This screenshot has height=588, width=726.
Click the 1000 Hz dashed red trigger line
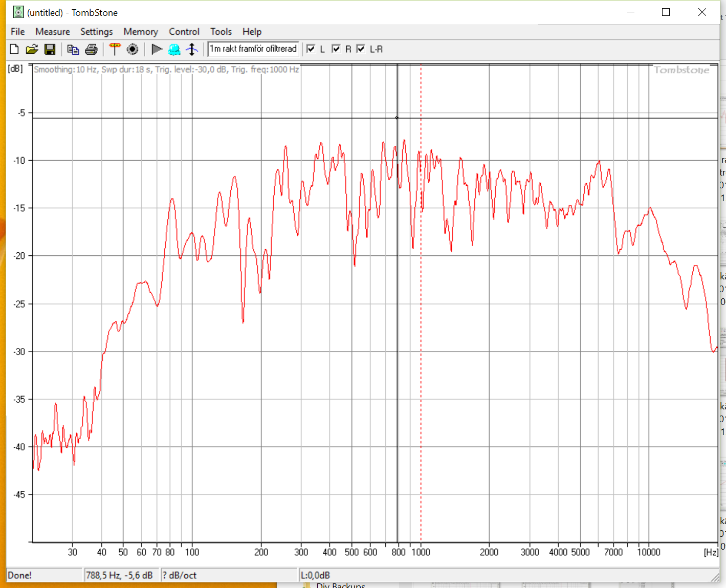(x=421, y=303)
